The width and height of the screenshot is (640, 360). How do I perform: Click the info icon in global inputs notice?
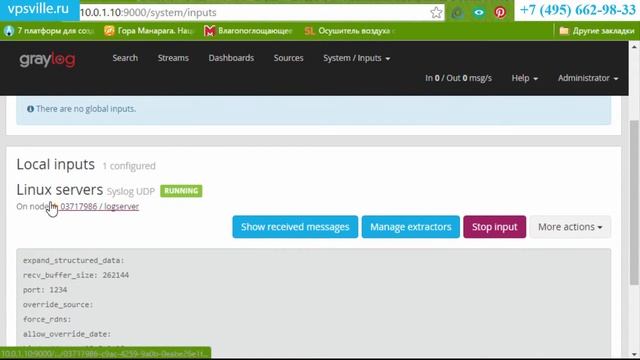click(x=30, y=109)
